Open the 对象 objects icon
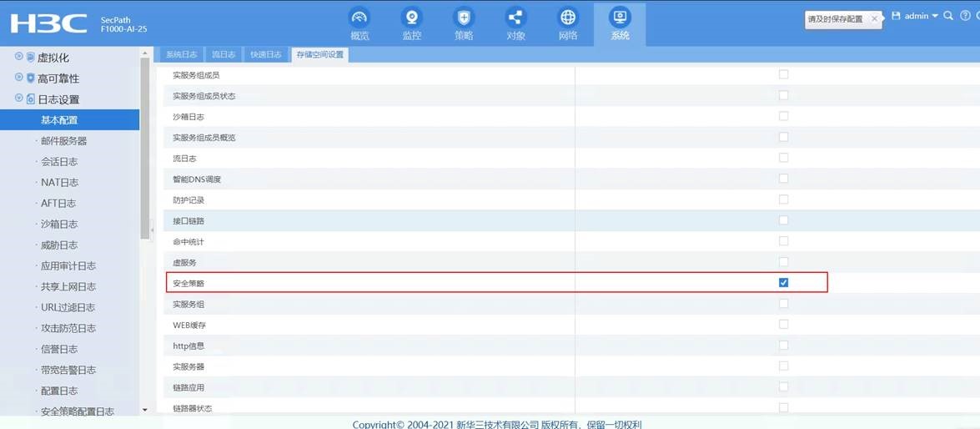The image size is (980, 429). 515,17
